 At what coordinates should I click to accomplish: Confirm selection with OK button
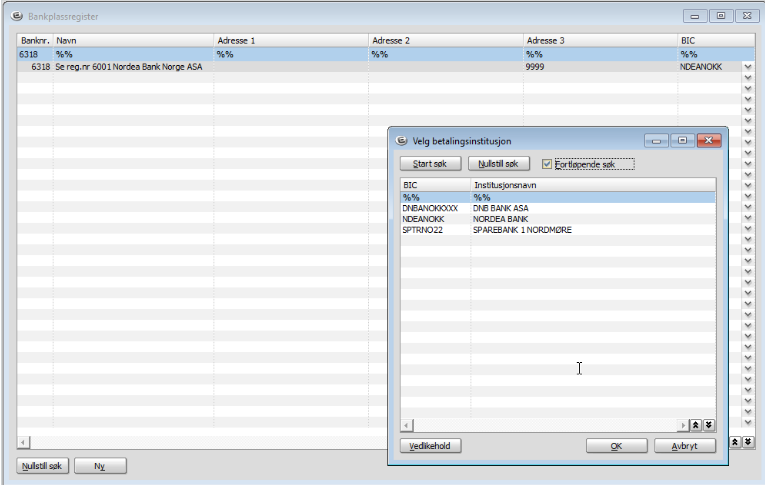coord(617,445)
